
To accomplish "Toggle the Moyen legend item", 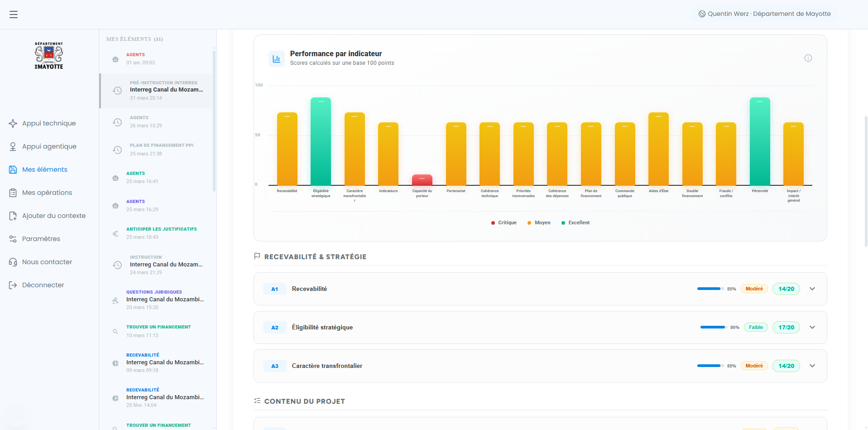I will pyautogui.click(x=539, y=223).
